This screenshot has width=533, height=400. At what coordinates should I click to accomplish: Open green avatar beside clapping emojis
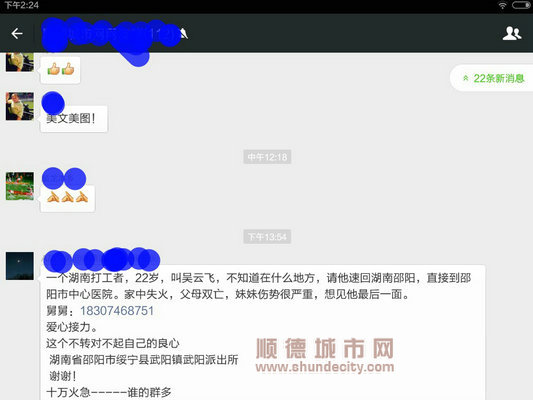tap(20, 186)
